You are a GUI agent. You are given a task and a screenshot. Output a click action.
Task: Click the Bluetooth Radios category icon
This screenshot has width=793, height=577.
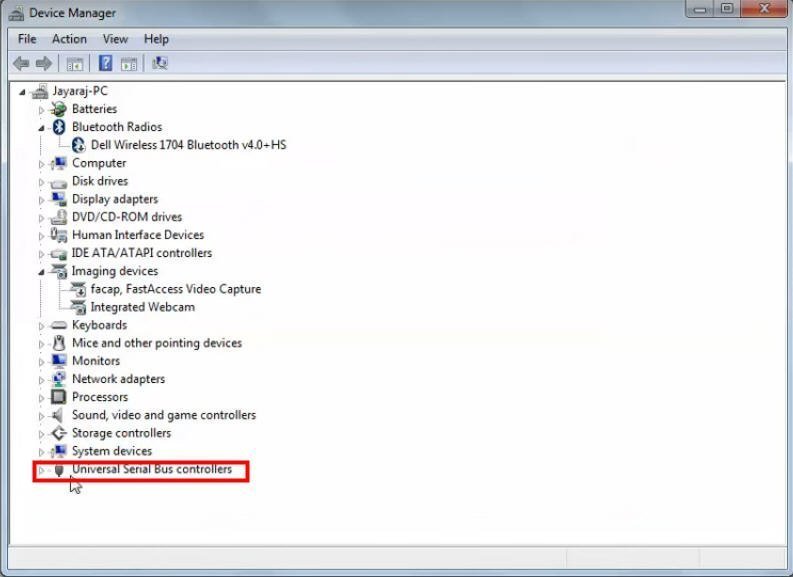pos(59,127)
